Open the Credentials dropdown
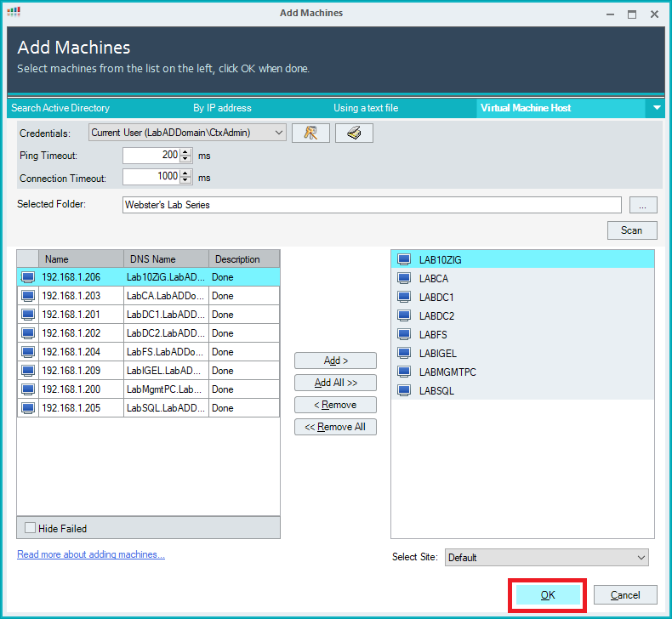Viewport: 672px width, 619px height. [x=279, y=133]
